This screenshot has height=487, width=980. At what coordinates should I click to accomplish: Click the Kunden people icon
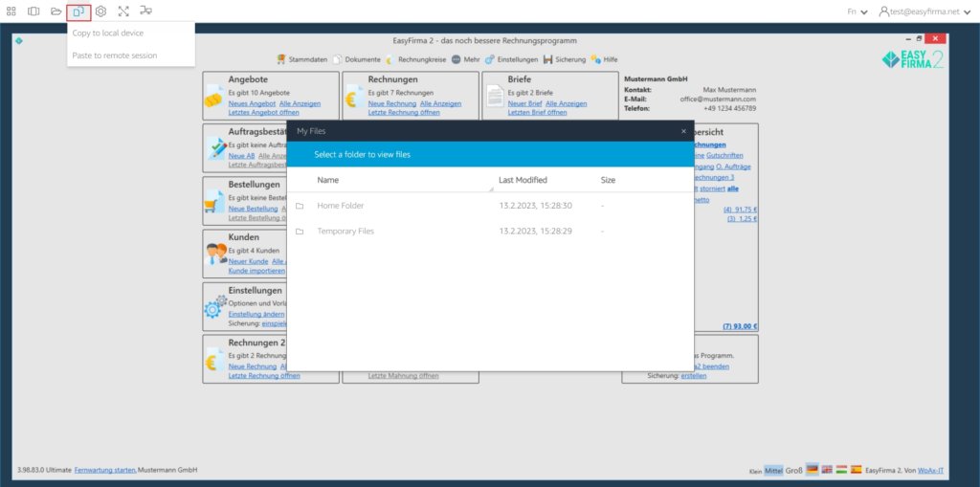click(x=216, y=254)
